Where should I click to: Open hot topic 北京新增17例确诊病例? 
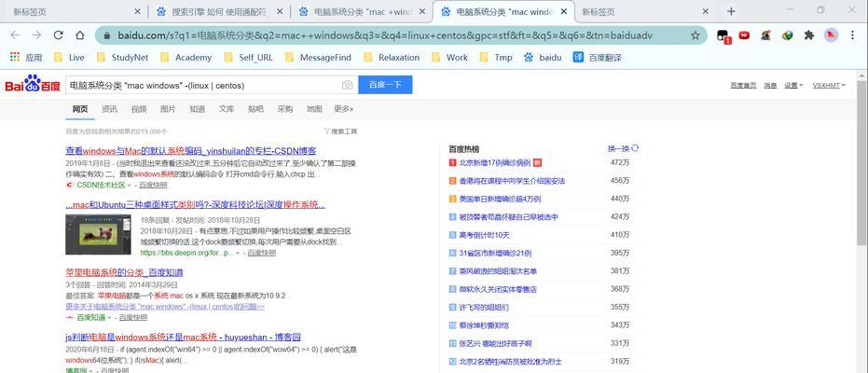coord(495,162)
